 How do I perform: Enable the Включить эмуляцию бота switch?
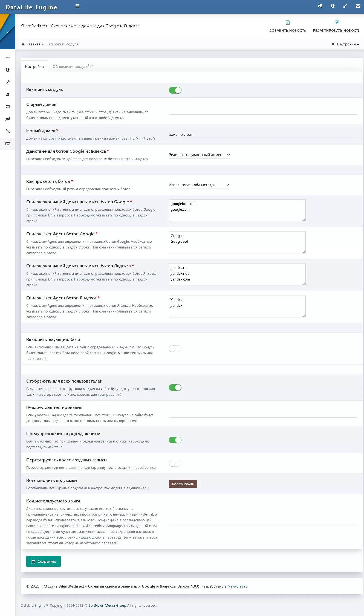point(175,349)
